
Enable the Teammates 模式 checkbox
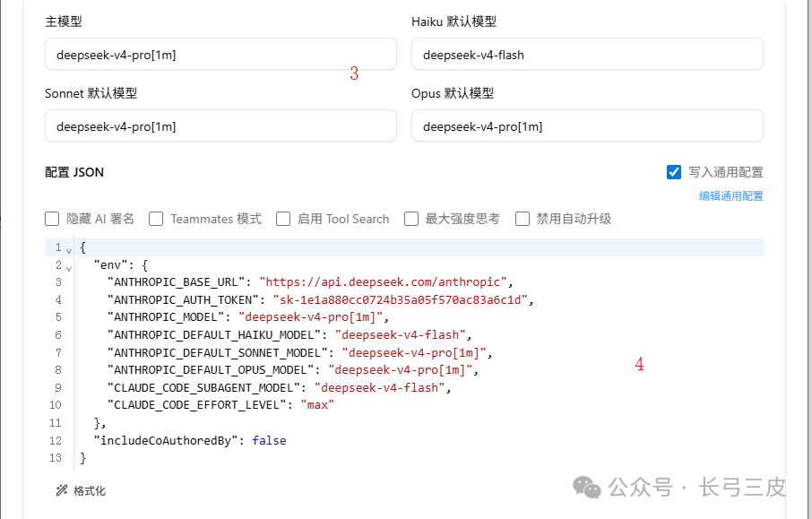(156, 219)
